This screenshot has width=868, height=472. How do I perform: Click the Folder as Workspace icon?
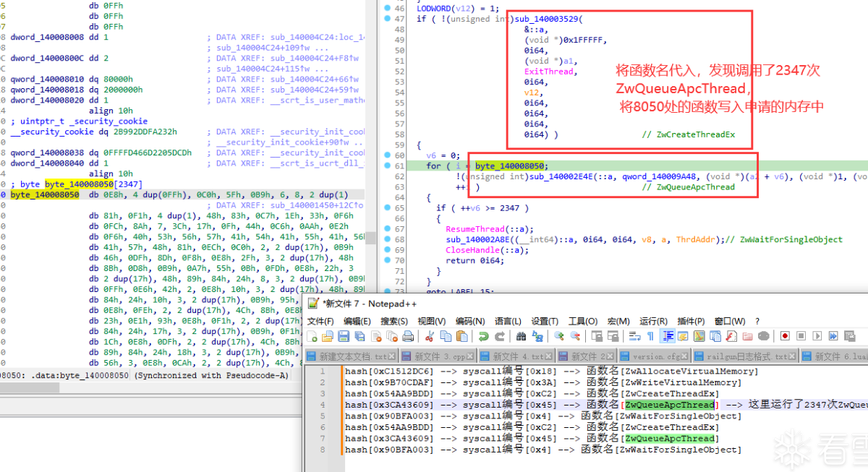tap(747, 335)
